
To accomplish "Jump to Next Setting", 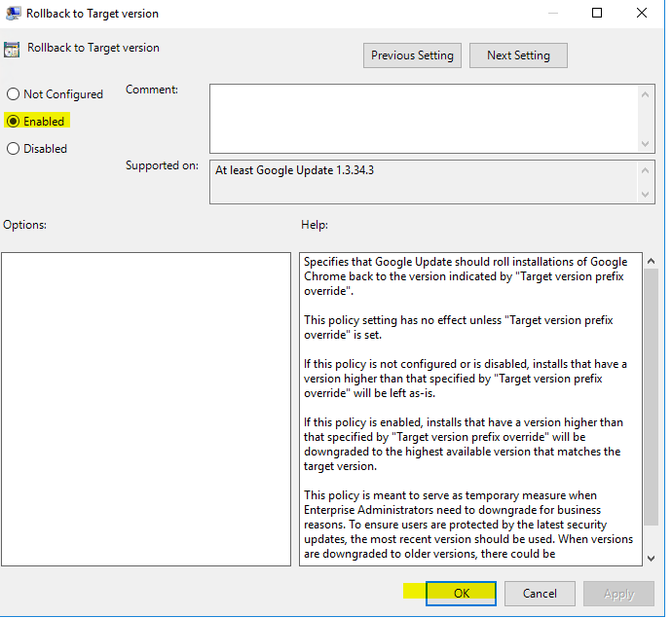I will coord(518,55).
